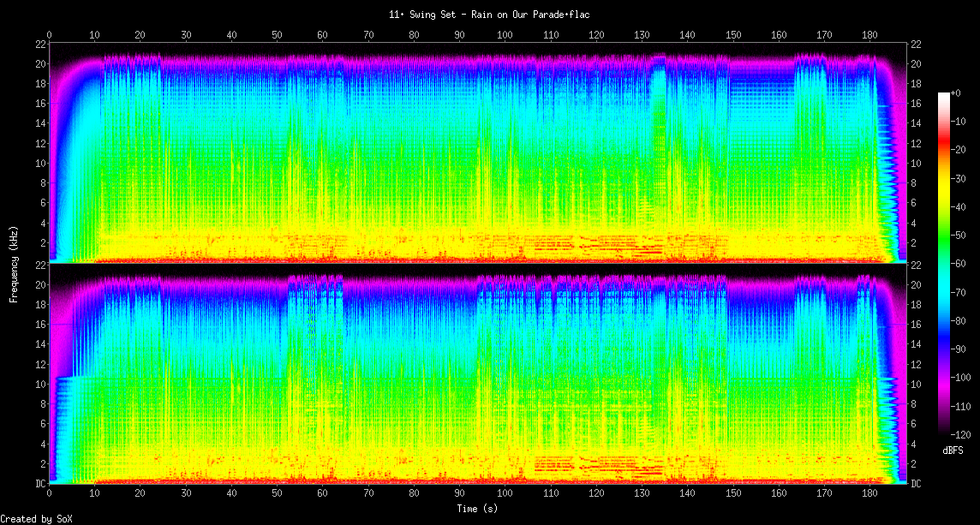Click the white top end of the color scale bar
980x525 pixels.
(x=944, y=95)
